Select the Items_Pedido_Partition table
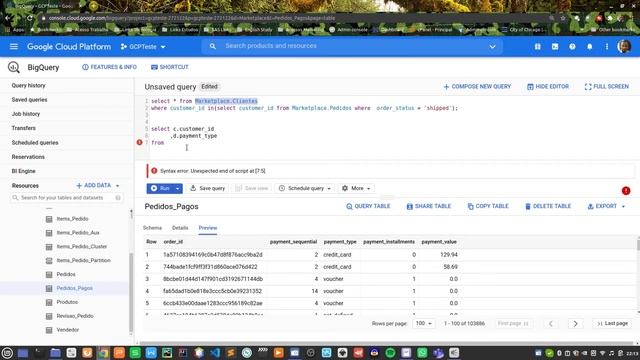Viewport: 640px width, 360px height. (83, 260)
